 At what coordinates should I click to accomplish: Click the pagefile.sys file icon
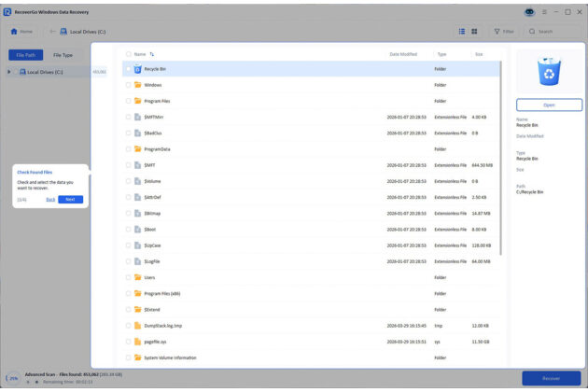(x=137, y=342)
